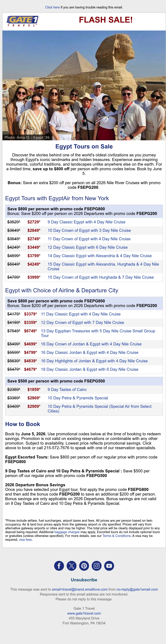Open the Facebook social icon
This screenshot has height=644, width=166.
click(59, 566)
